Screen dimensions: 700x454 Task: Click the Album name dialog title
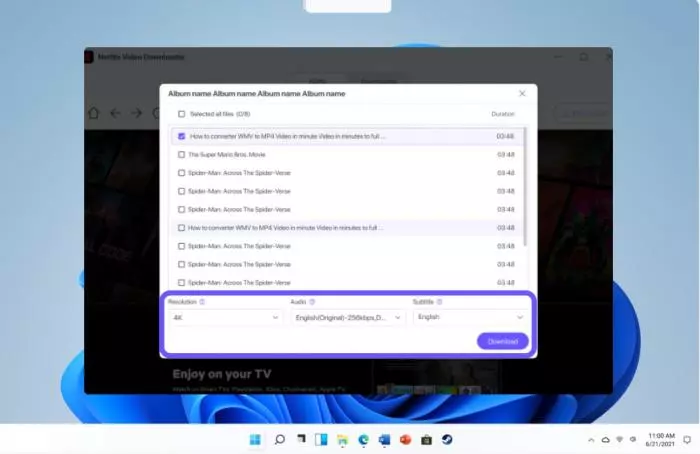click(x=257, y=93)
